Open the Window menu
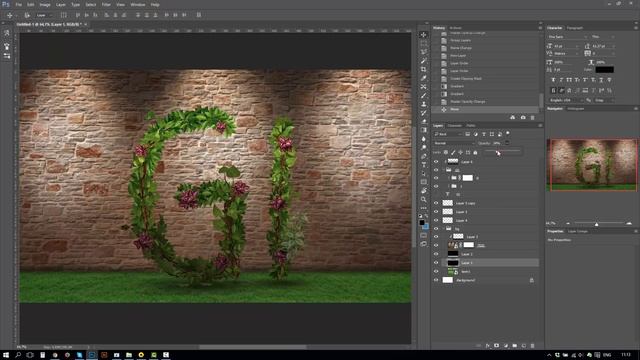This screenshot has height=360, width=640. click(138, 4)
